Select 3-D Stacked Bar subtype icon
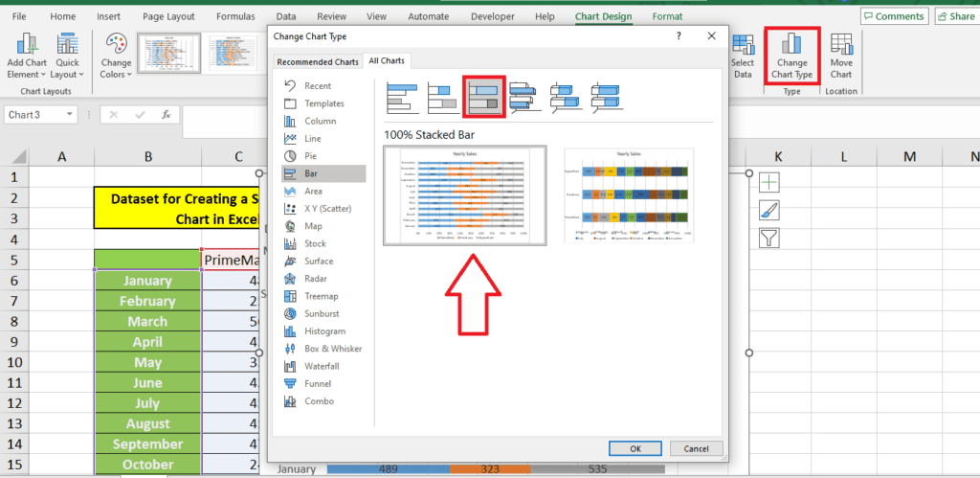Screen dimensions: 980x478 click(x=567, y=98)
